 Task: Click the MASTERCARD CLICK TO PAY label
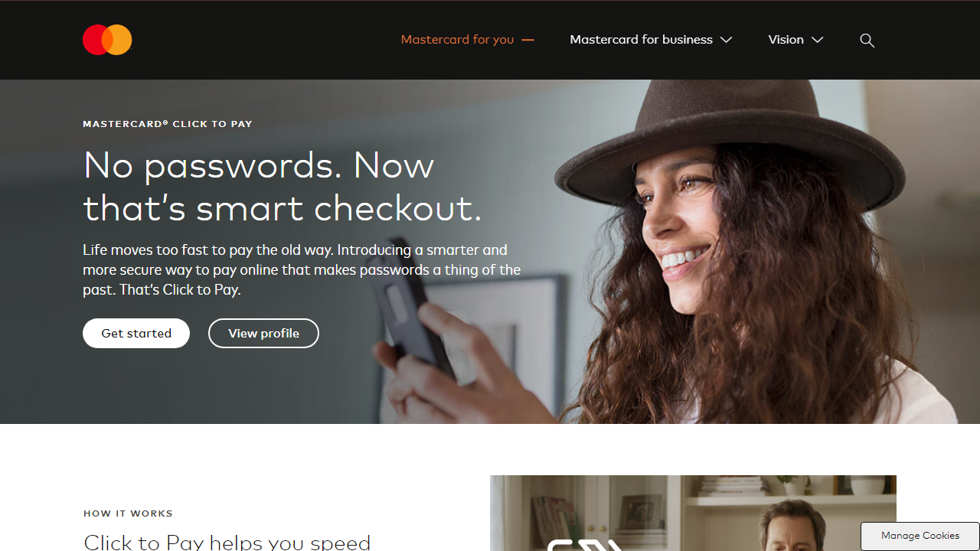168,123
